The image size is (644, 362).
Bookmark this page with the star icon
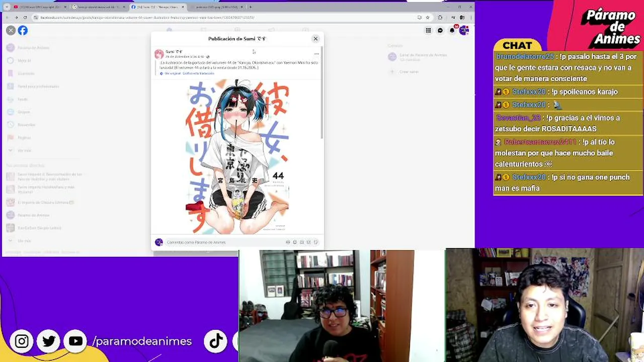tap(428, 17)
